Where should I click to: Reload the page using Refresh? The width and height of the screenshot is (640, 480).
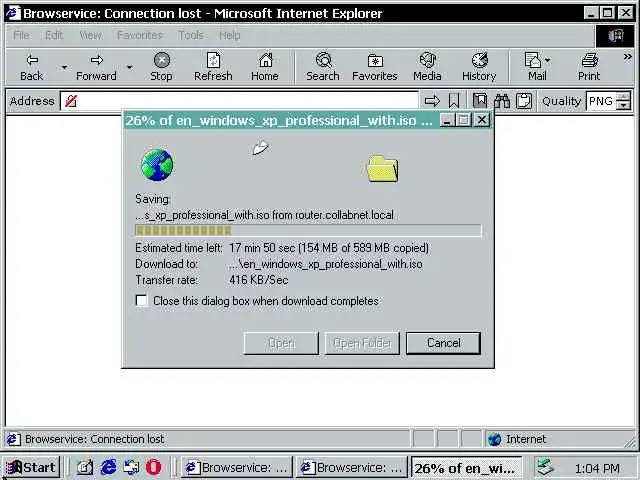213,67
